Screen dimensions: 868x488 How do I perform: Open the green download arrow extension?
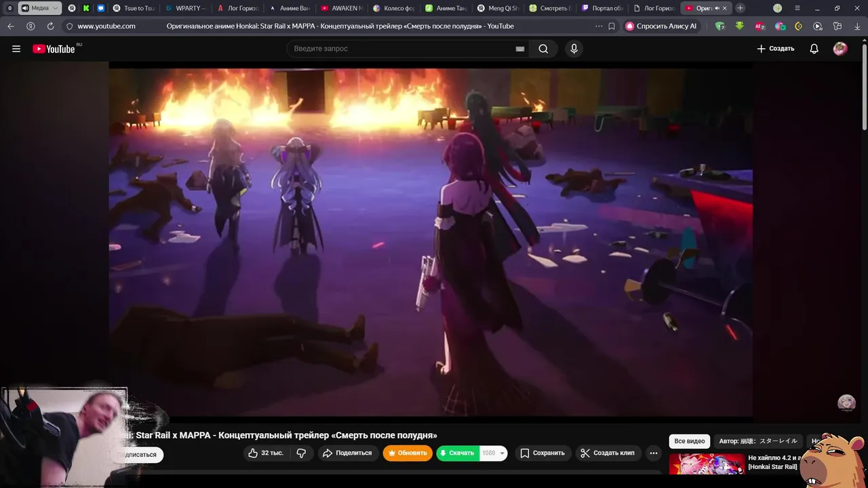[740, 26]
